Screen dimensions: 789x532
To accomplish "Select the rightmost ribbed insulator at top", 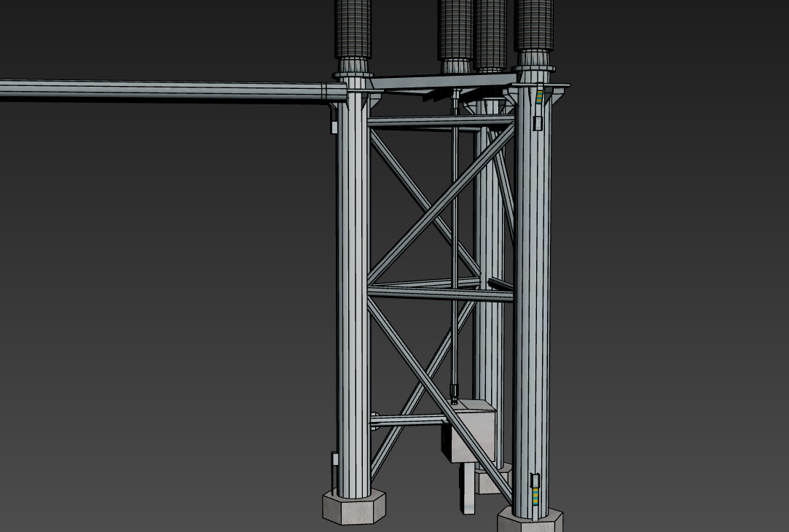I will tap(534, 24).
